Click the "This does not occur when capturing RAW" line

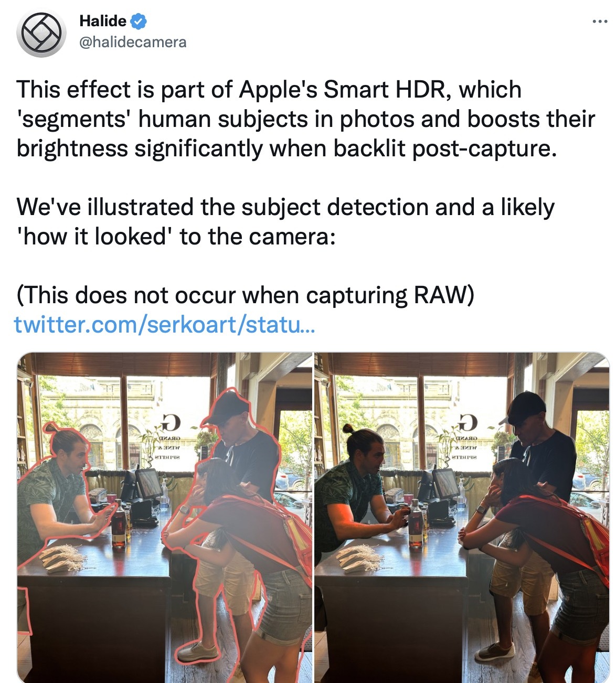click(x=246, y=295)
